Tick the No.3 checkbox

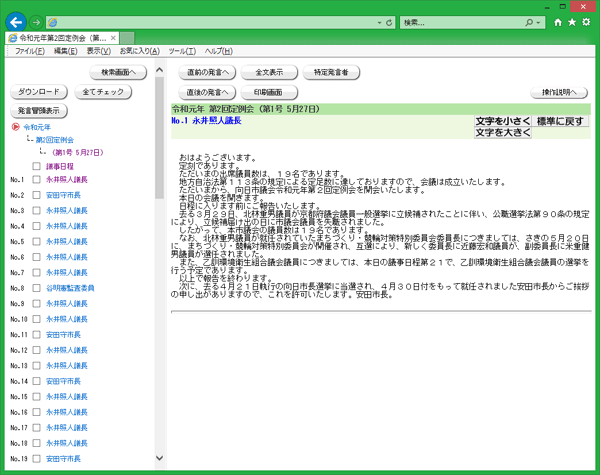(36, 211)
